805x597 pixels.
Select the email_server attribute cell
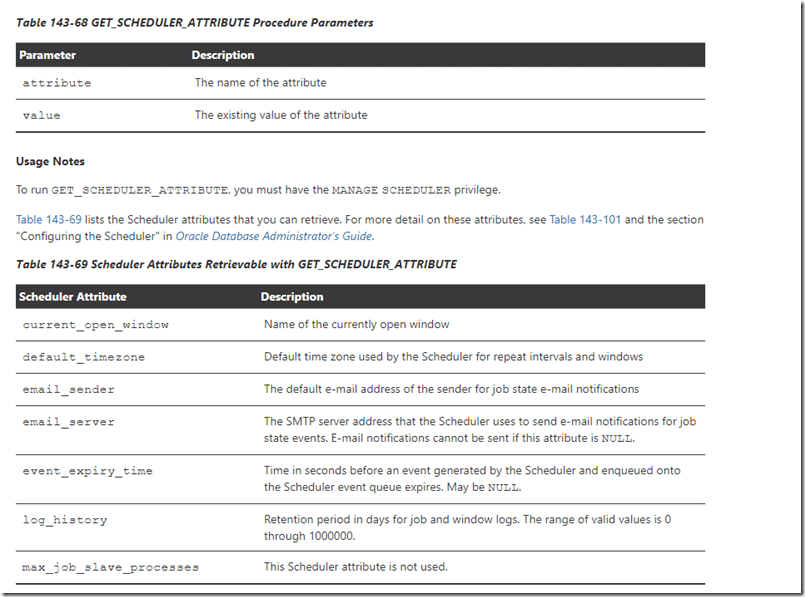tap(69, 422)
